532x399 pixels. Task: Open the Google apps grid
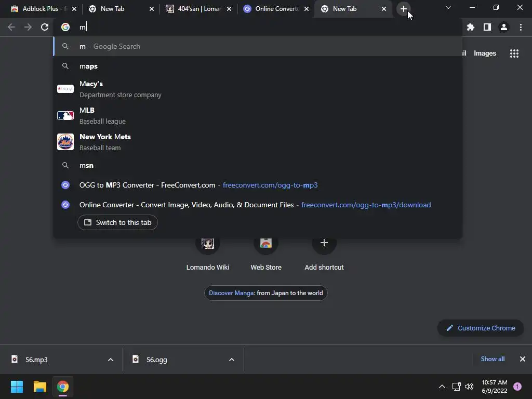[514, 54]
